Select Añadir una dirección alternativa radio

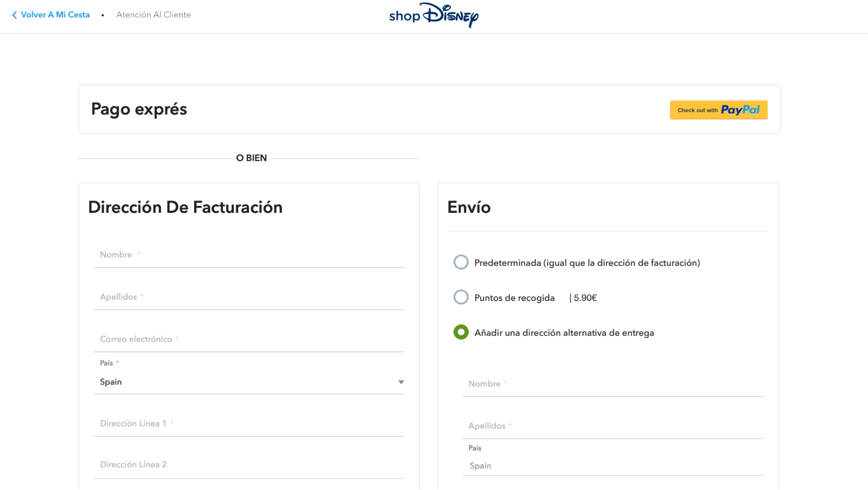[461, 332]
